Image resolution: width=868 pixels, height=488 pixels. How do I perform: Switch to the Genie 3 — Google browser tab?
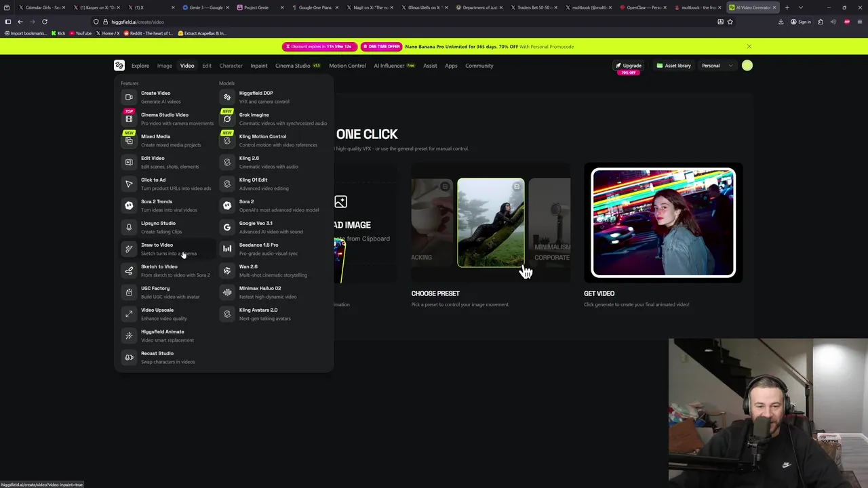pyautogui.click(x=206, y=7)
